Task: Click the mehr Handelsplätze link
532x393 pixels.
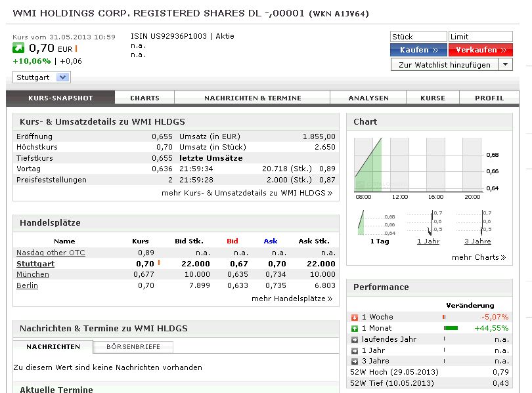Action: (x=292, y=299)
